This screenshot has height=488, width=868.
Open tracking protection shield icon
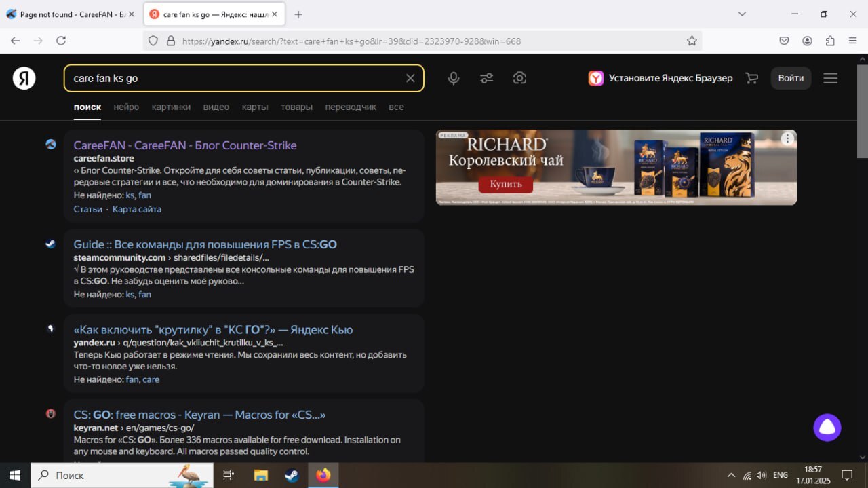pos(154,41)
